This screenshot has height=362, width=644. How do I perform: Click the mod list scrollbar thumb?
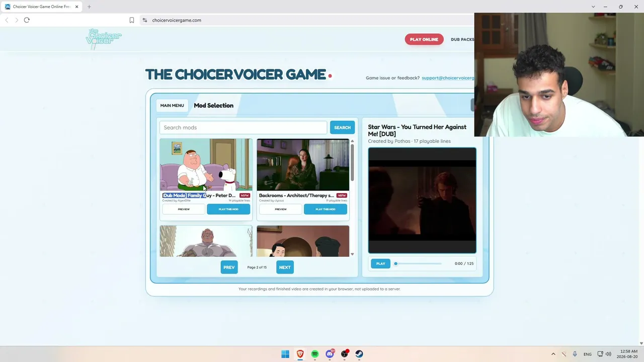click(352, 163)
